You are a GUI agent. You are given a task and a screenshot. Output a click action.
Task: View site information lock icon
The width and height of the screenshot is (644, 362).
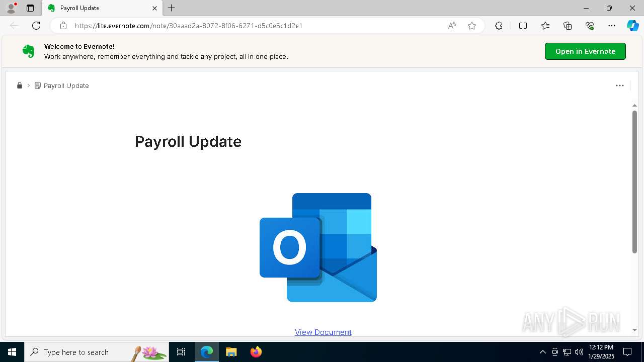[x=63, y=26]
